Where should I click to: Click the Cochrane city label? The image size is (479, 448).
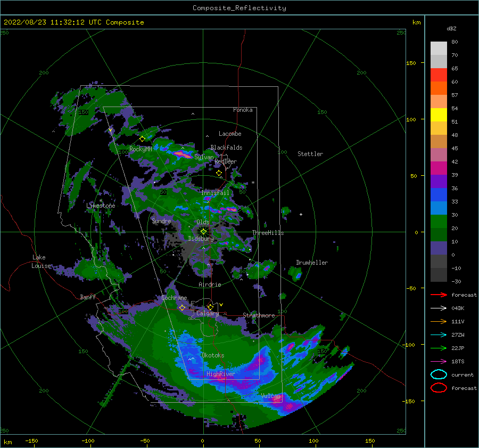coord(174,298)
